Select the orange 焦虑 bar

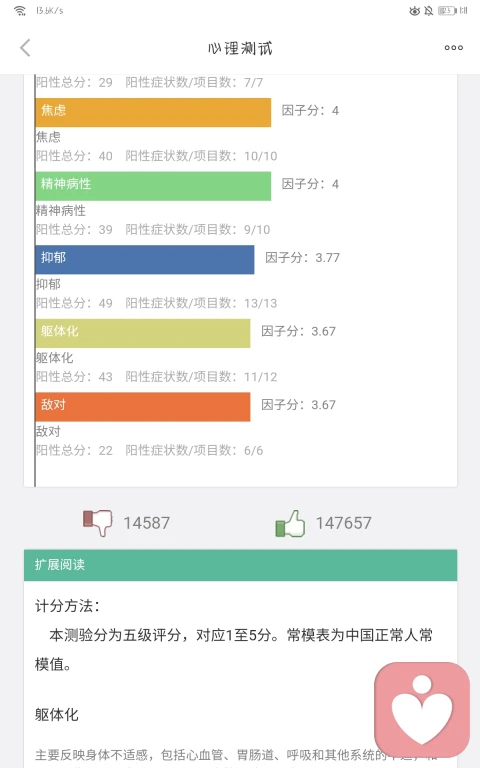click(x=153, y=112)
